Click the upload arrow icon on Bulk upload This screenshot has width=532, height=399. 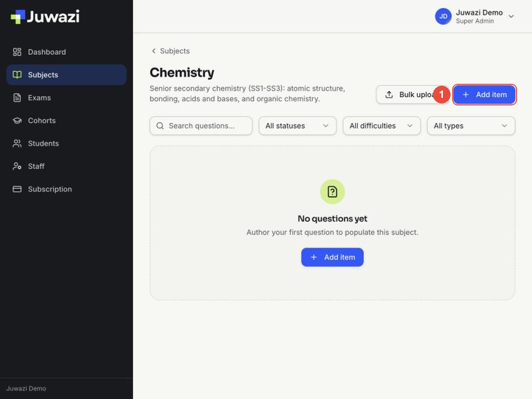click(389, 95)
